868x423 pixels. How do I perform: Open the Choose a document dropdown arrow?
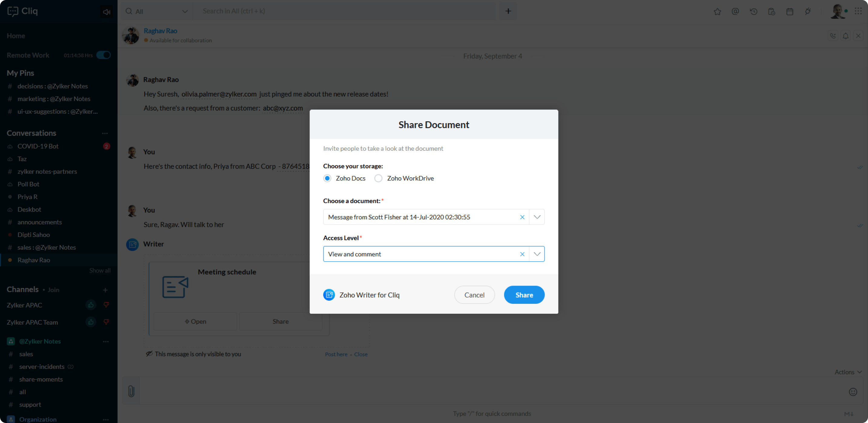coord(537,217)
